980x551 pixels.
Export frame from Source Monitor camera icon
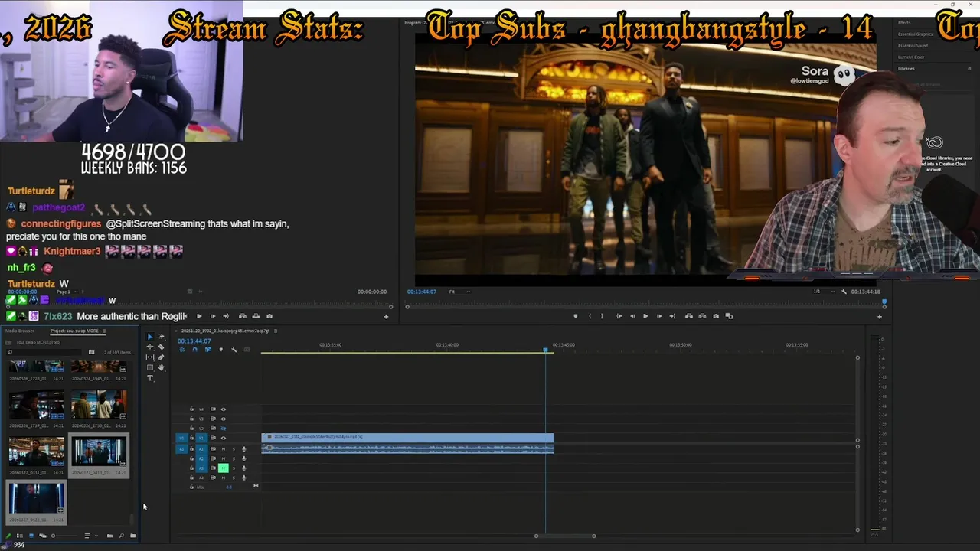point(269,316)
